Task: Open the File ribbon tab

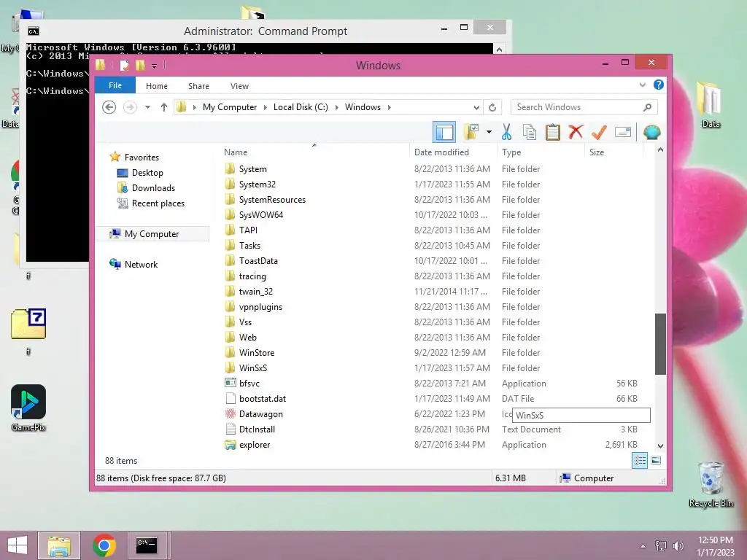Action: tap(115, 86)
